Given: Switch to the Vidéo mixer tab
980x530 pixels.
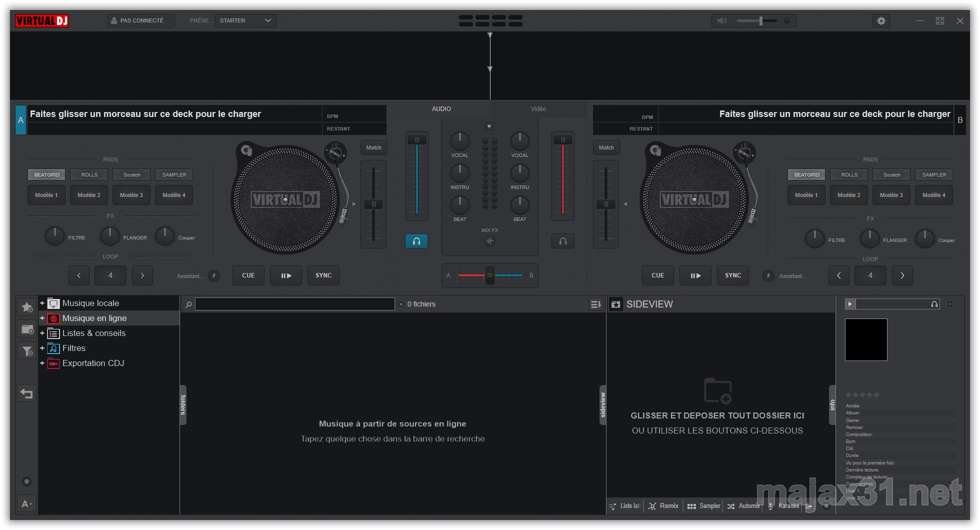Looking at the screenshot, I should pyautogui.click(x=538, y=109).
